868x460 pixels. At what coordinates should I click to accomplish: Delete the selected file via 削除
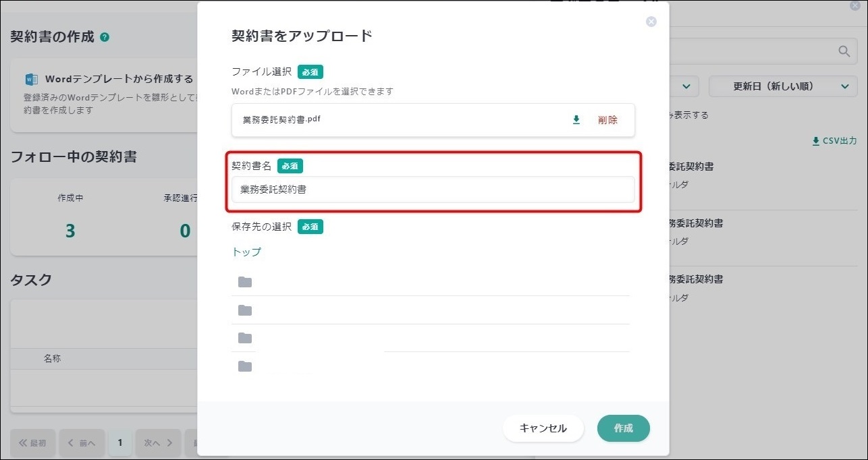coord(607,120)
